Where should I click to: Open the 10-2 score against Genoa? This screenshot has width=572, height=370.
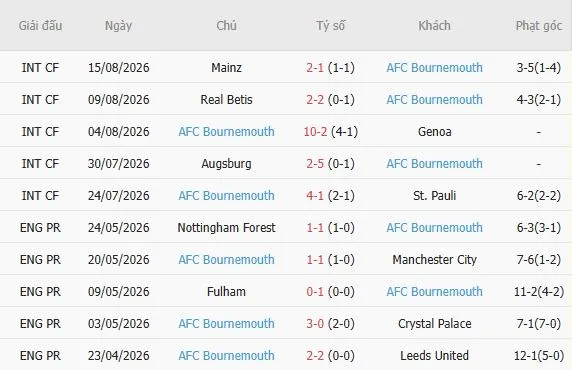[x=315, y=131]
